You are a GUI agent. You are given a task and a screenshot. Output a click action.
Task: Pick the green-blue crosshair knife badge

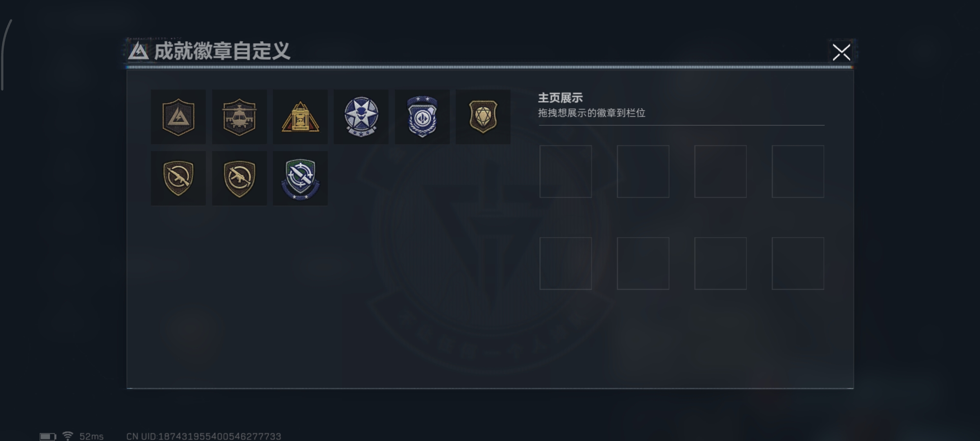[300, 178]
